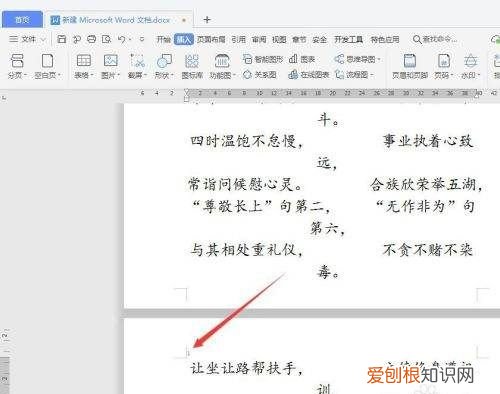This screenshot has height=394, width=500.
Task: Open Print Preview from quick access toolbar
Action: coord(106,39)
